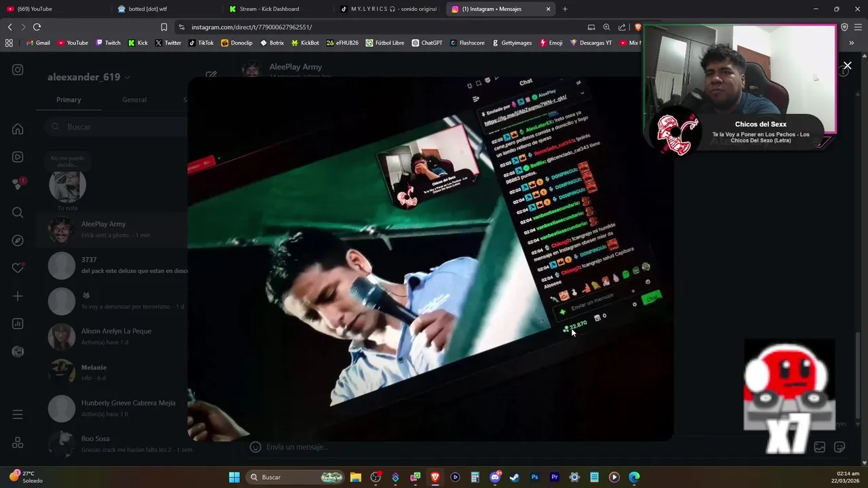This screenshot has height=488, width=868.
Task: Open a new browser tab
Action: (x=565, y=9)
